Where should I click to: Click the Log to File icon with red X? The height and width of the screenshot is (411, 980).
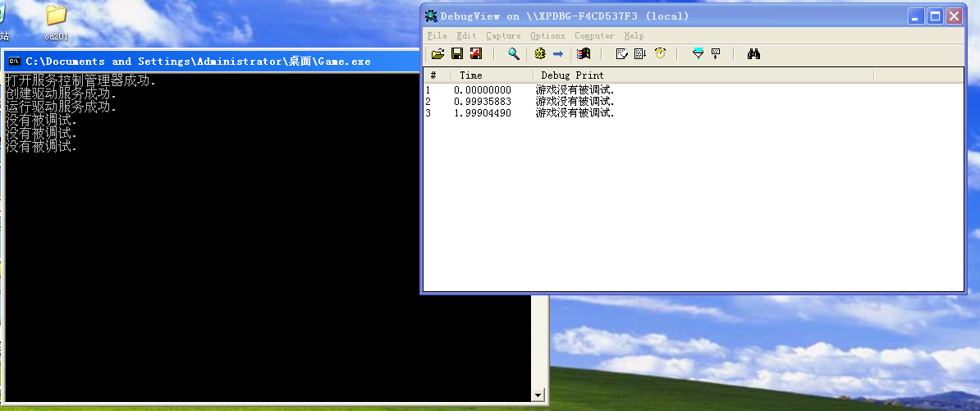tap(476, 53)
